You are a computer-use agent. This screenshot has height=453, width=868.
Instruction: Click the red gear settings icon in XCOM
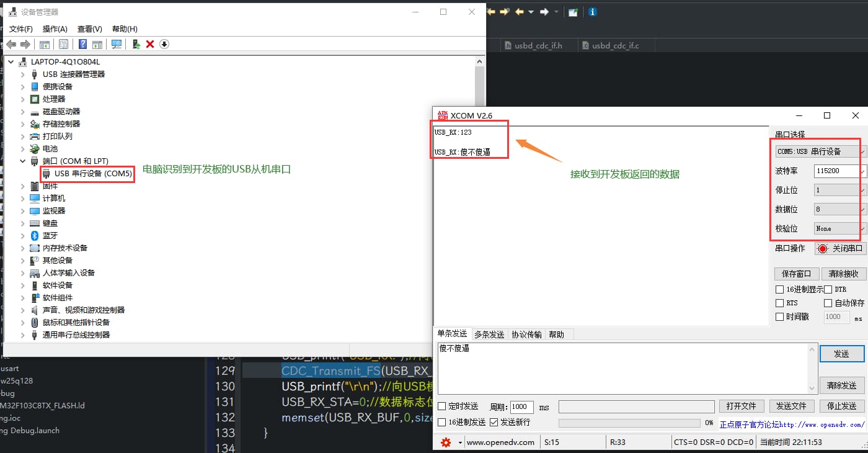click(445, 442)
